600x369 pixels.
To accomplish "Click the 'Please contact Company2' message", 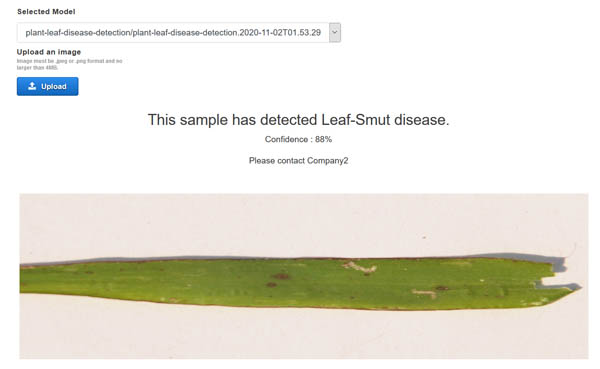I will 298,161.
